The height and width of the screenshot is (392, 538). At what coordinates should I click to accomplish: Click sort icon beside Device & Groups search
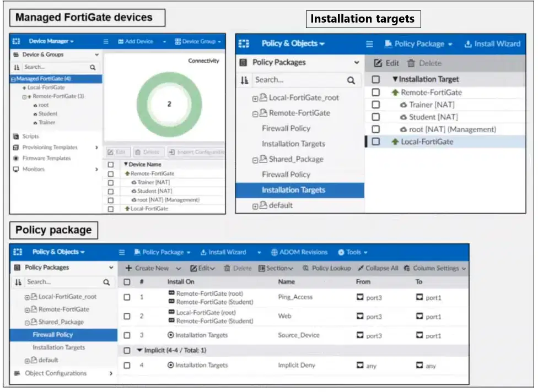point(17,67)
